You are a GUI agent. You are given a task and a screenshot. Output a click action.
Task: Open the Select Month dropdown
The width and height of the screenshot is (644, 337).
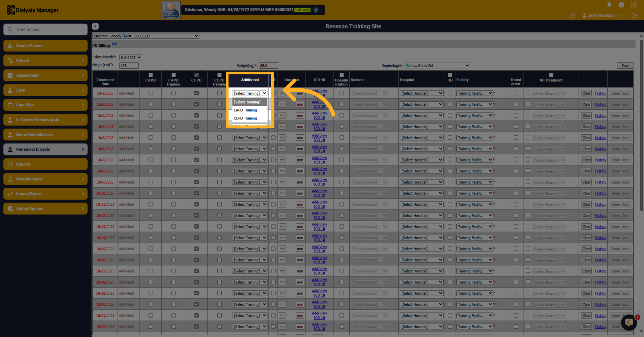click(131, 57)
